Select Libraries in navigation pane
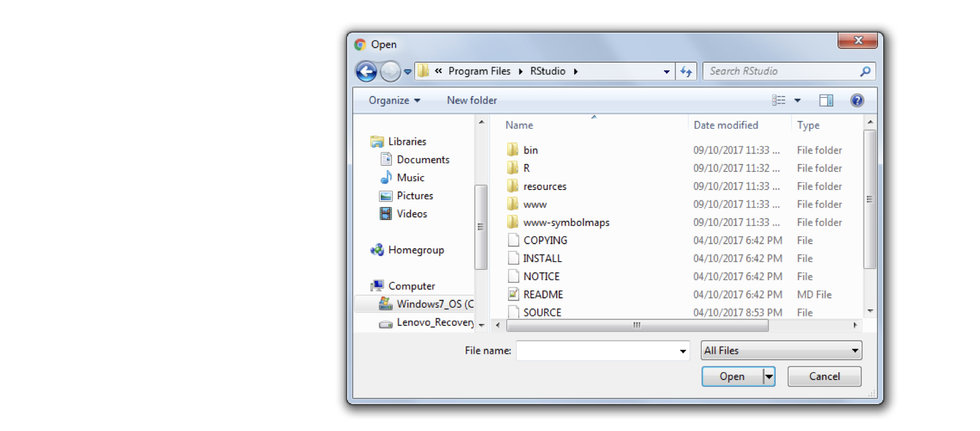The width and height of the screenshot is (980, 431). tap(399, 141)
